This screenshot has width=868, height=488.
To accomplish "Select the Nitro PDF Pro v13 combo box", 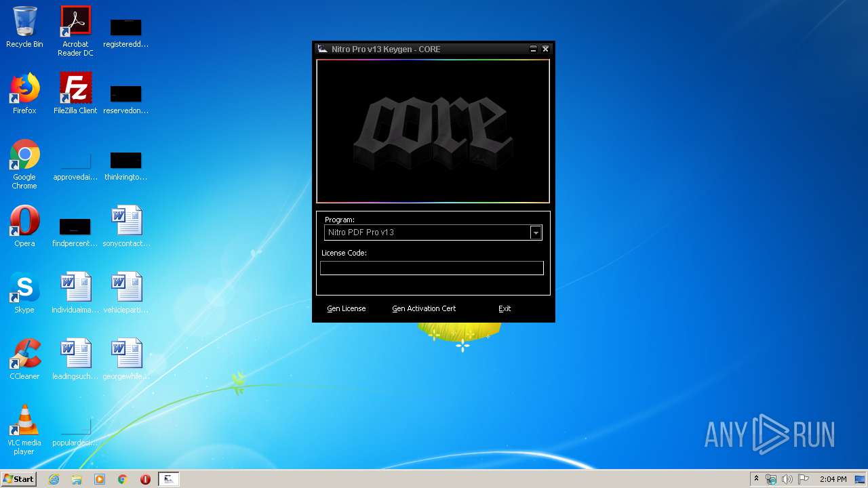I will tap(433, 232).
